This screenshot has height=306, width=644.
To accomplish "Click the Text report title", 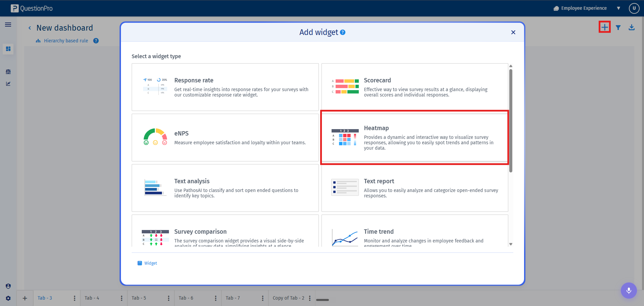I will point(379,181).
